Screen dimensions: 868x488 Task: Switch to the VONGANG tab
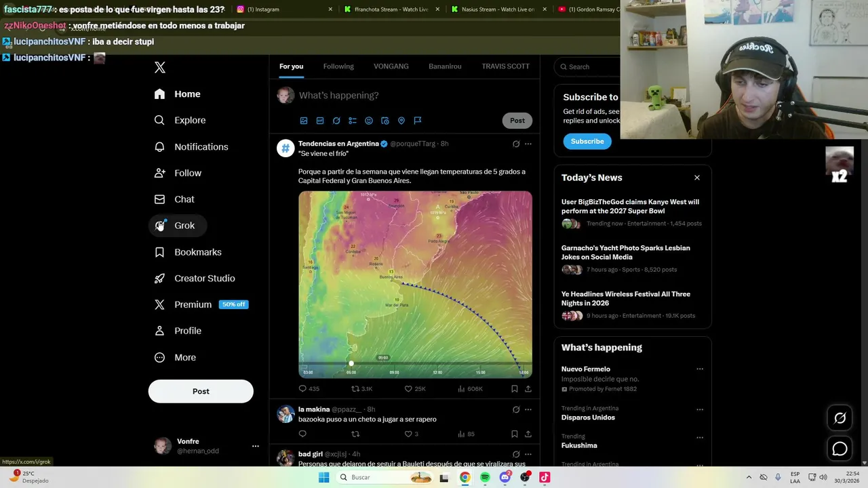(391, 66)
